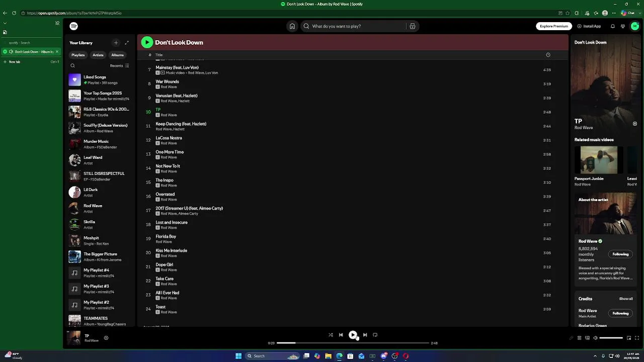The height and width of the screenshot is (362, 644).
Task: Open the Mini Player icon
Action: point(628,338)
